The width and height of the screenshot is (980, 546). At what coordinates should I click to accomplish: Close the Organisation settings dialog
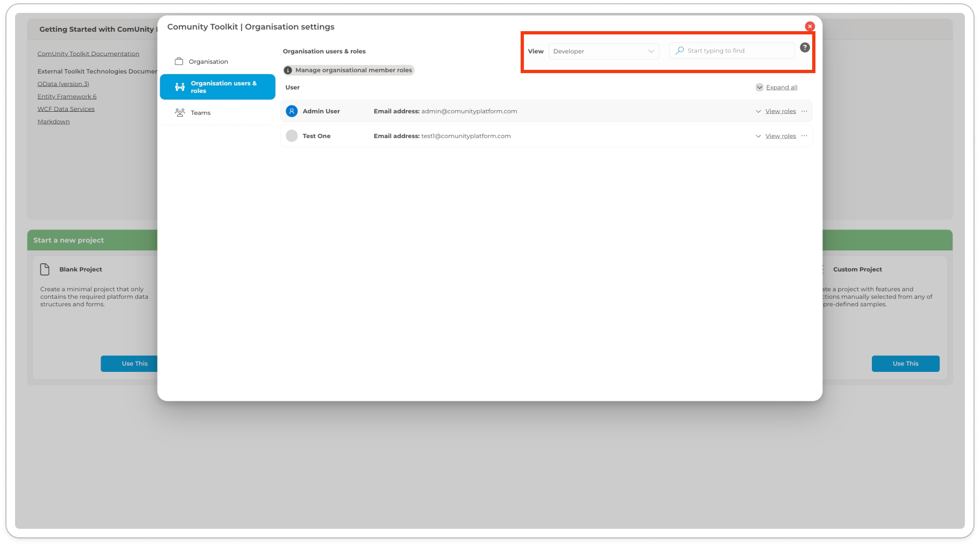(809, 26)
